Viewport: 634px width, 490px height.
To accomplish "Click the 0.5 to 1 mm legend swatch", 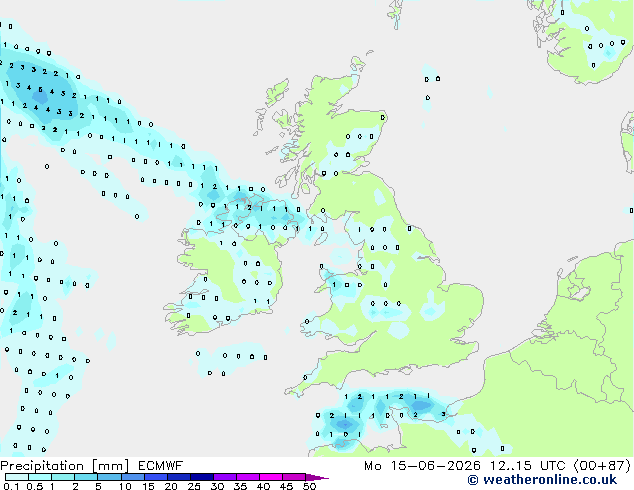I will (40, 477).
